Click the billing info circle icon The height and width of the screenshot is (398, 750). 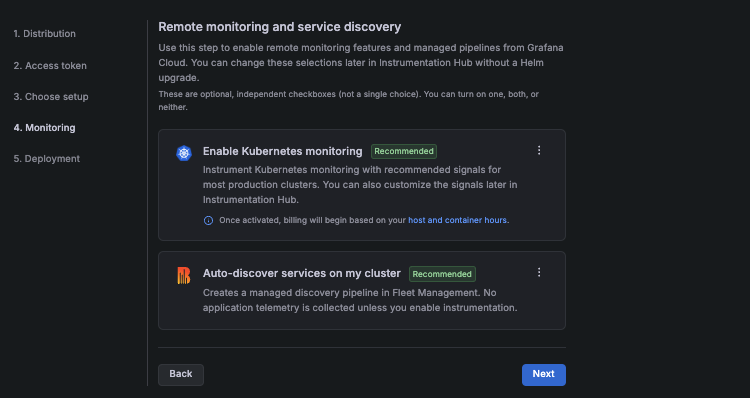tap(209, 221)
